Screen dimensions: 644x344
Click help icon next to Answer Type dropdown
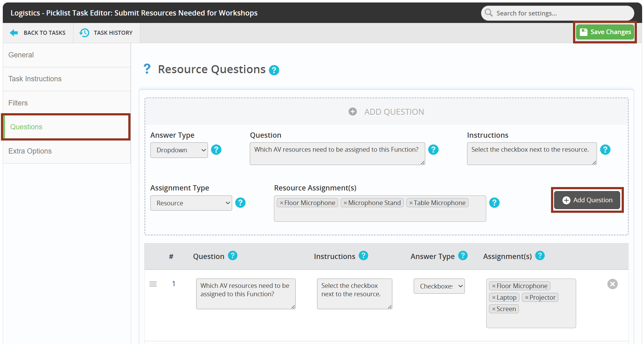[x=216, y=150]
